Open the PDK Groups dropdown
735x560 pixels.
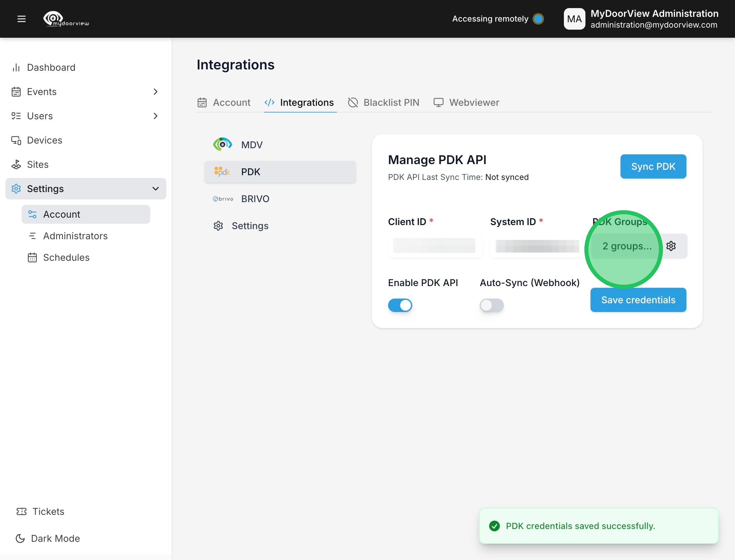click(627, 246)
